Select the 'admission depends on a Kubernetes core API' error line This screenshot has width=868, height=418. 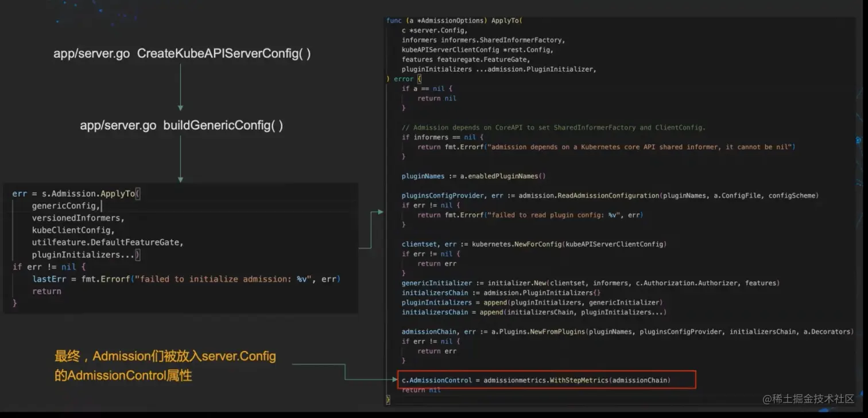point(606,147)
